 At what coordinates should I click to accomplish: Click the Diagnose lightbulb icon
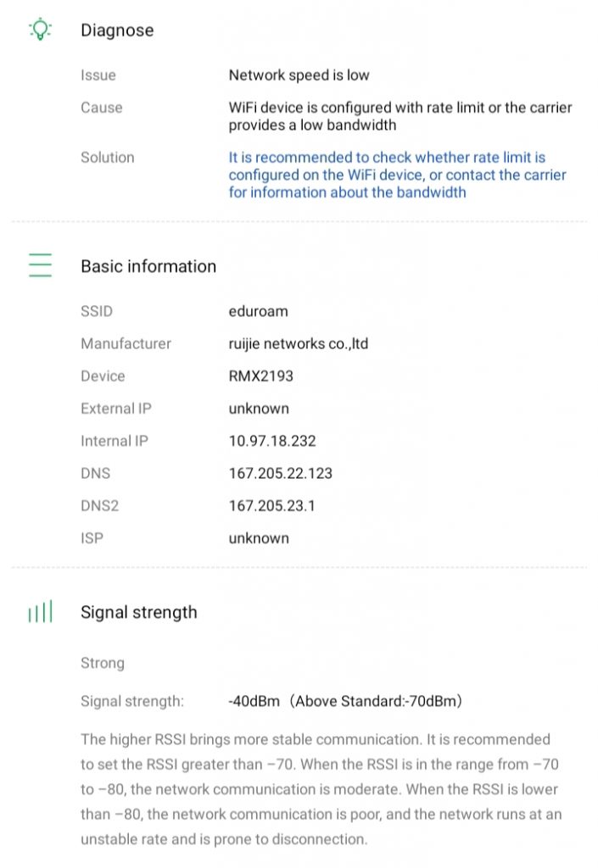40,30
